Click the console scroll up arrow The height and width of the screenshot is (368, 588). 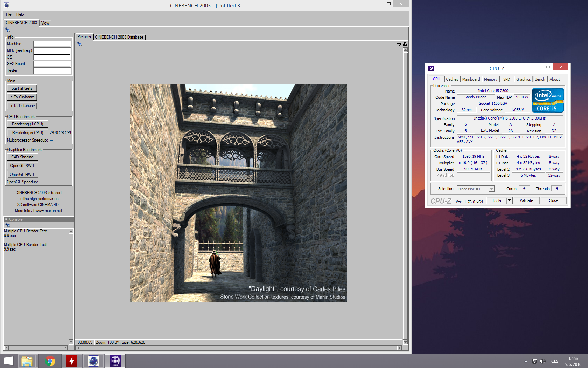point(71,231)
